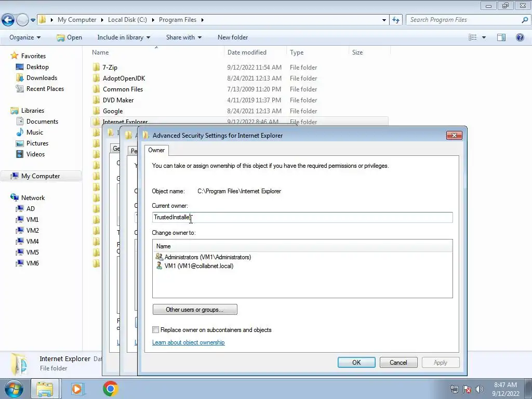Image resolution: width=532 pixels, height=399 pixels.
Task: Launch Google Chrome from taskbar
Action: (111, 389)
